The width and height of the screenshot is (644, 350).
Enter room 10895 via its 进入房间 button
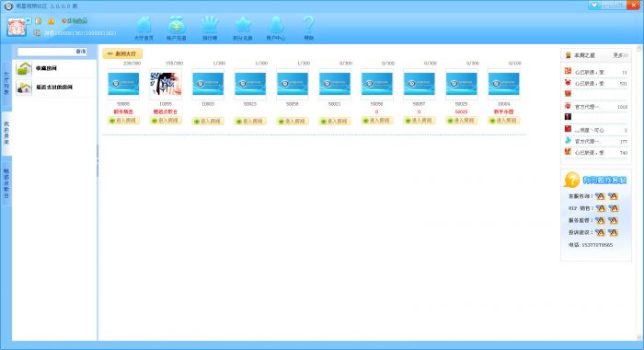point(166,121)
